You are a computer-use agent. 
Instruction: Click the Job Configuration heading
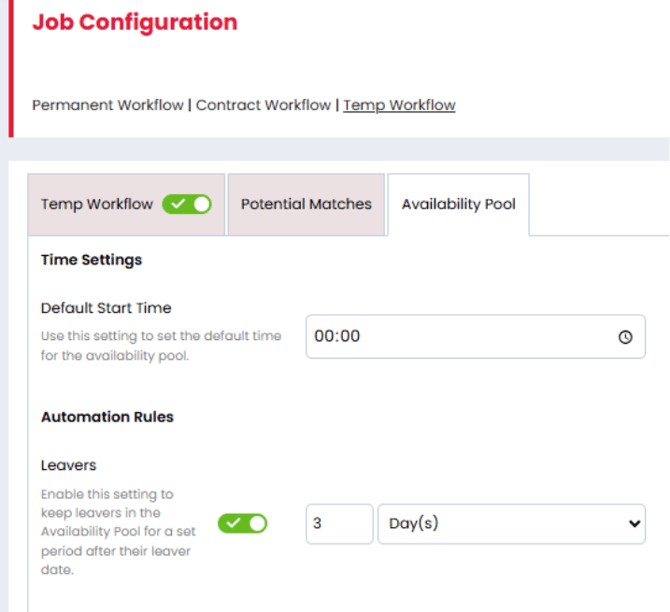[x=135, y=22]
